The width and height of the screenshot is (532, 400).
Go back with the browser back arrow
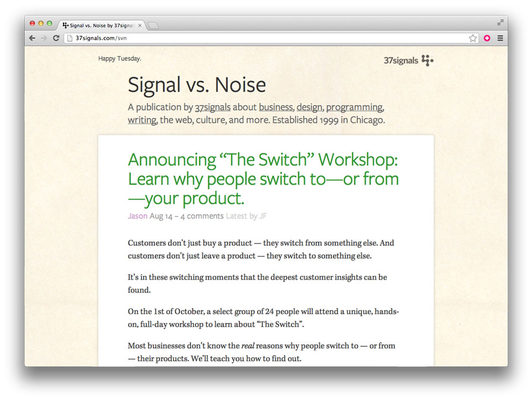pos(32,38)
